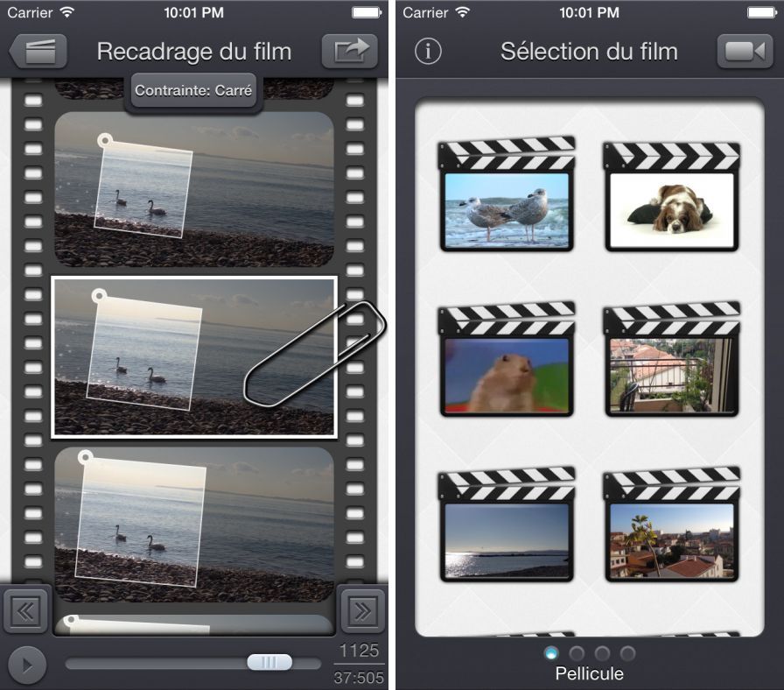Viewport: 784px width, 690px height.
Task: Select the hamster video clip
Action: (x=507, y=375)
